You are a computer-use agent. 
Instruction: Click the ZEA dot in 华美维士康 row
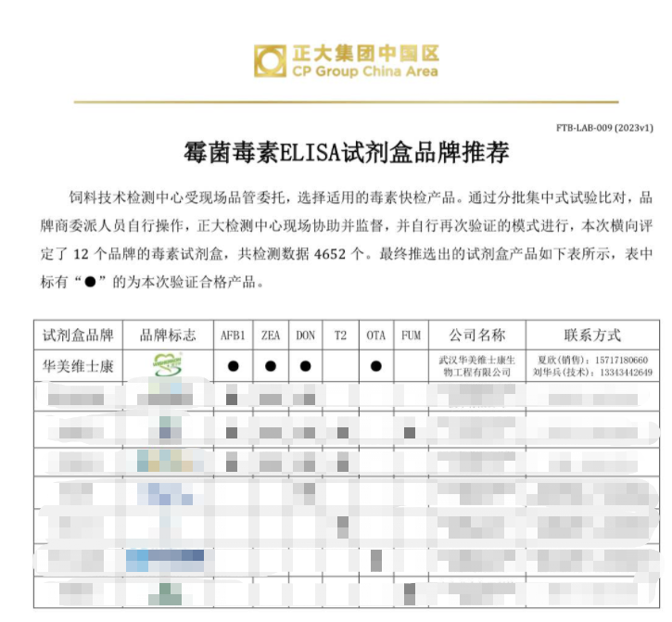[271, 366]
